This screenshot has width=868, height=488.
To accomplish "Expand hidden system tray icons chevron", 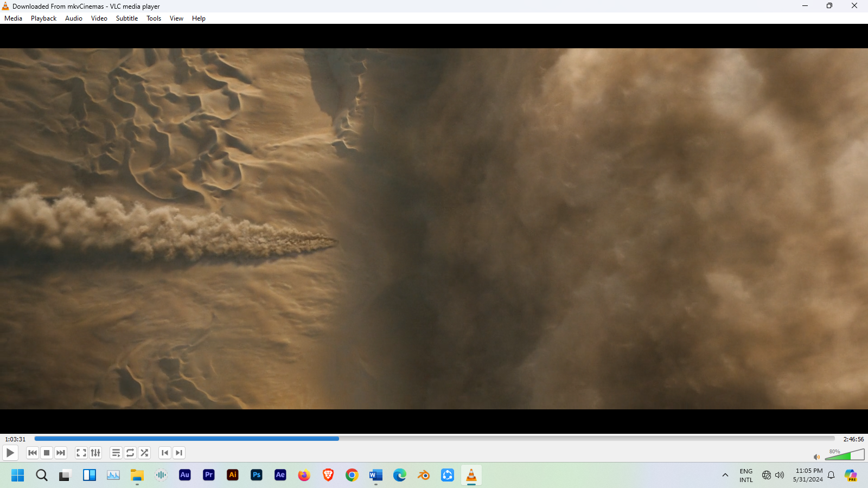I will click(x=725, y=475).
